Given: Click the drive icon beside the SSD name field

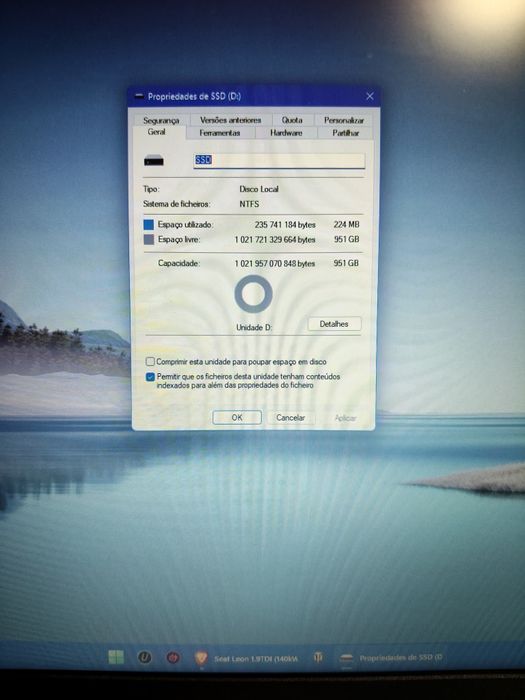Looking at the screenshot, I should point(154,160).
